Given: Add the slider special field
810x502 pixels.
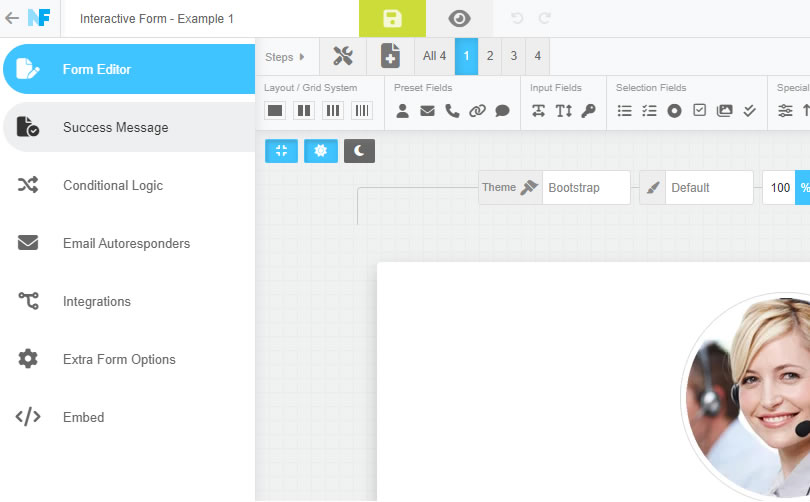Looking at the screenshot, I should point(785,111).
